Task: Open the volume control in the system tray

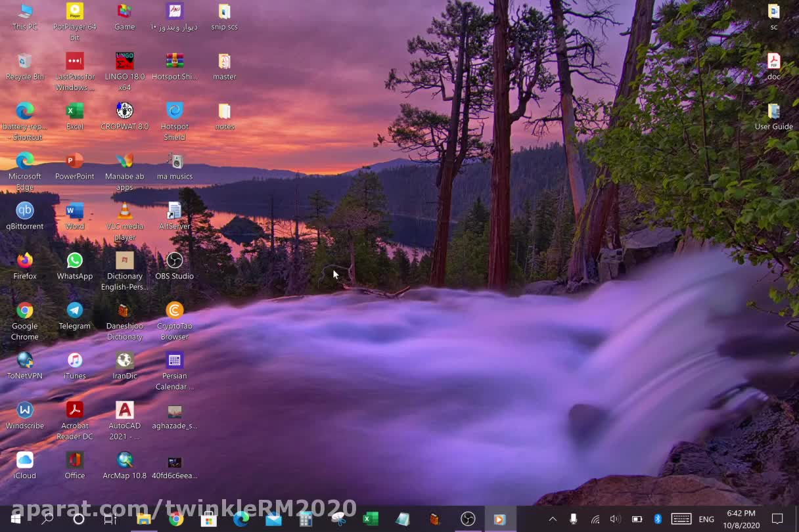Action: (615, 519)
